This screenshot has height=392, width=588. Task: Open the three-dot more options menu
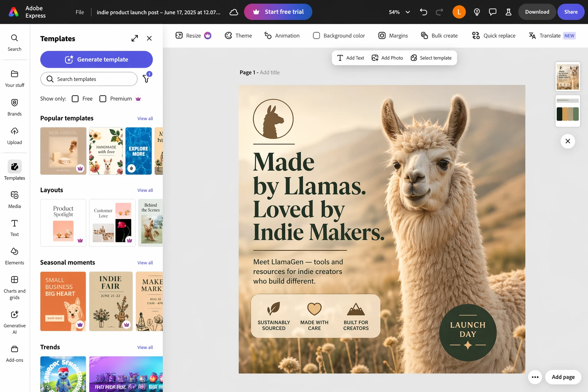[535, 377]
